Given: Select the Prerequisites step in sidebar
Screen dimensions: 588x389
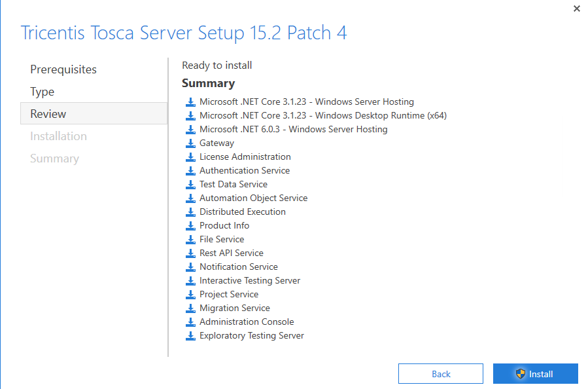Looking at the screenshot, I should coord(63,69).
